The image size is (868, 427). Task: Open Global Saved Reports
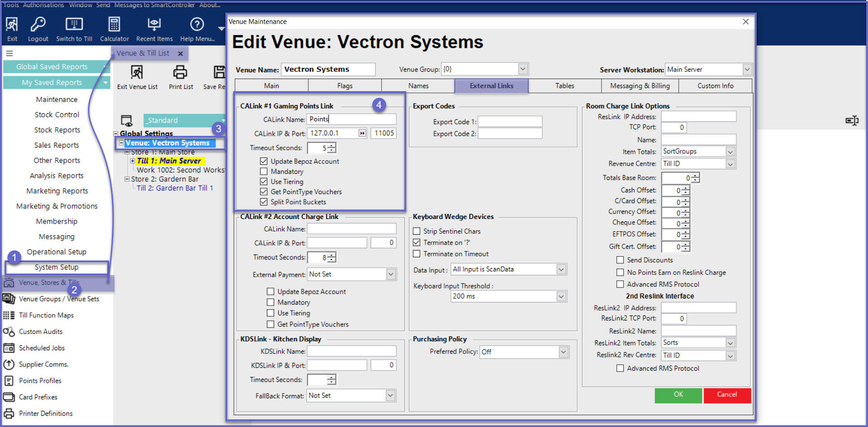tap(56, 67)
